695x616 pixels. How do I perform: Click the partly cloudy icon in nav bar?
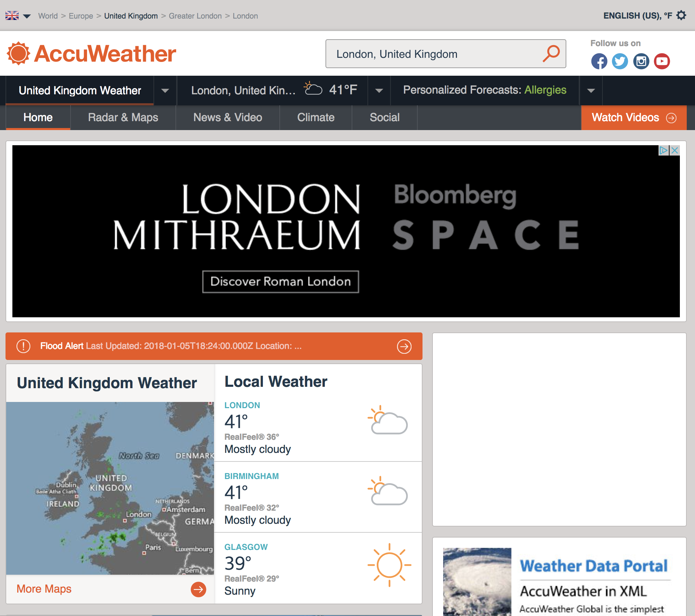[x=313, y=89]
